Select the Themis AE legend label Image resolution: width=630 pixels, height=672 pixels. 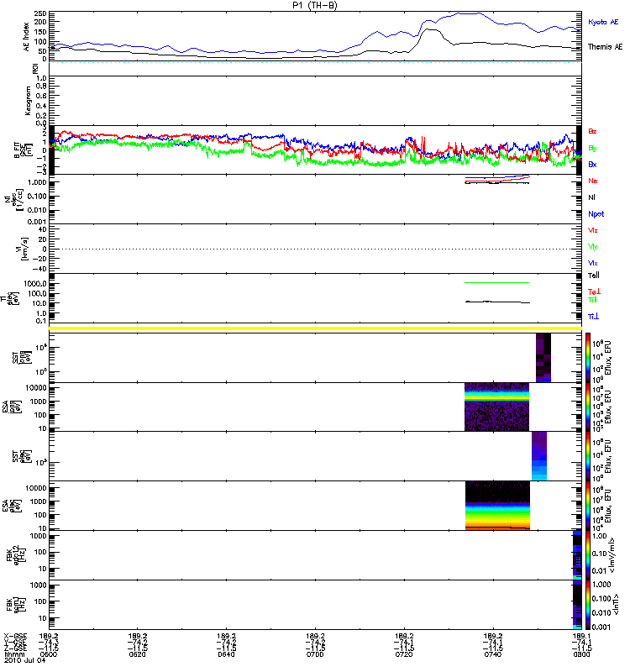click(605, 47)
